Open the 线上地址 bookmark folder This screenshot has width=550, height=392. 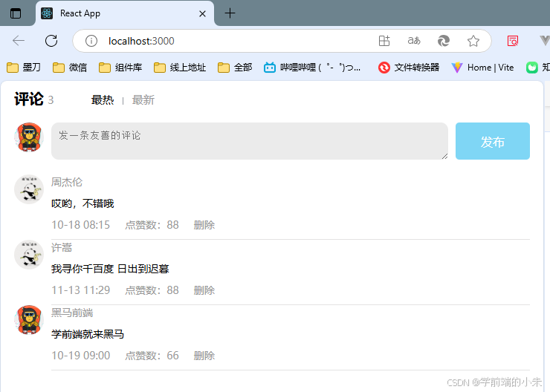click(x=180, y=68)
